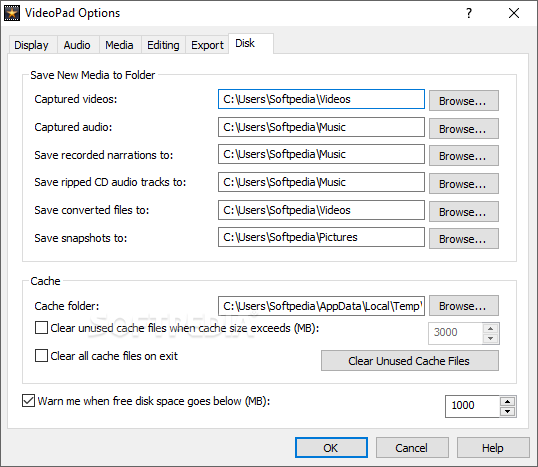Viewport: 538px width, 467px height.
Task: Open the Audio tab
Action: tap(77, 45)
